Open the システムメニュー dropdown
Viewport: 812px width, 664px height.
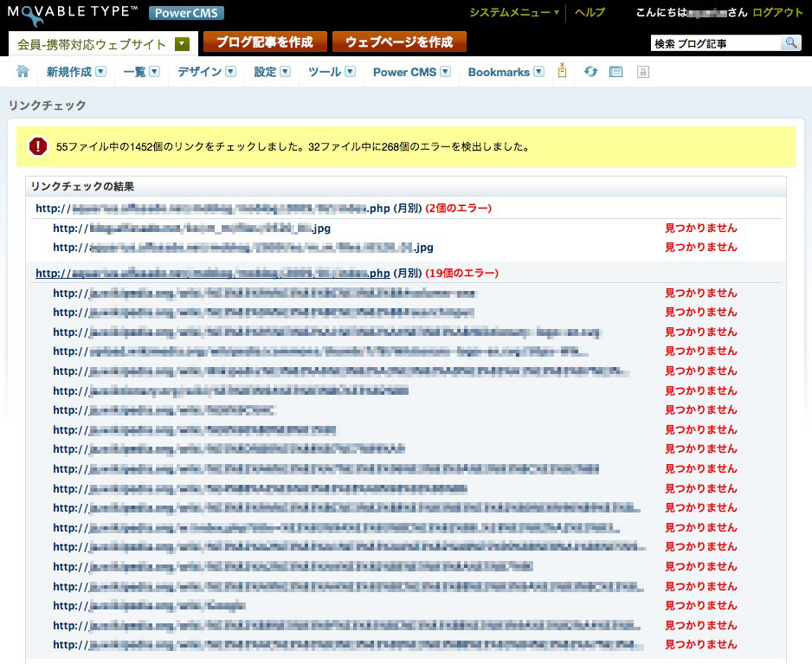tap(514, 12)
